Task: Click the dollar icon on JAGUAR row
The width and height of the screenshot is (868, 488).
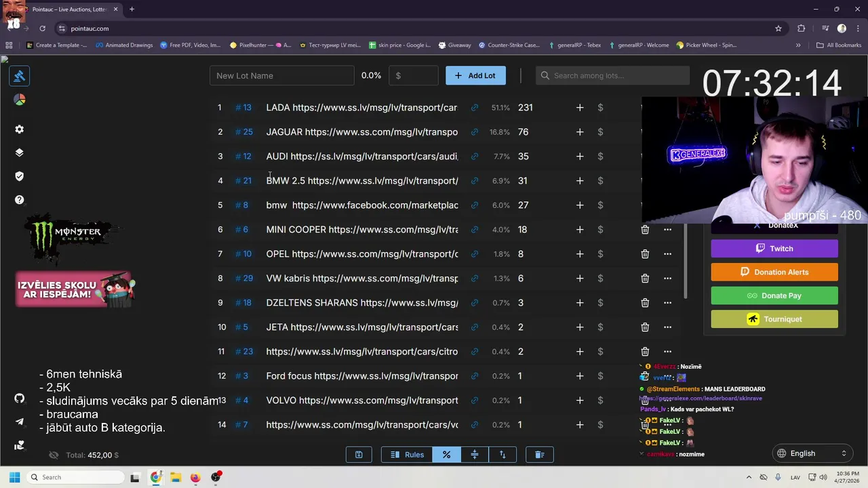Action: click(600, 132)
